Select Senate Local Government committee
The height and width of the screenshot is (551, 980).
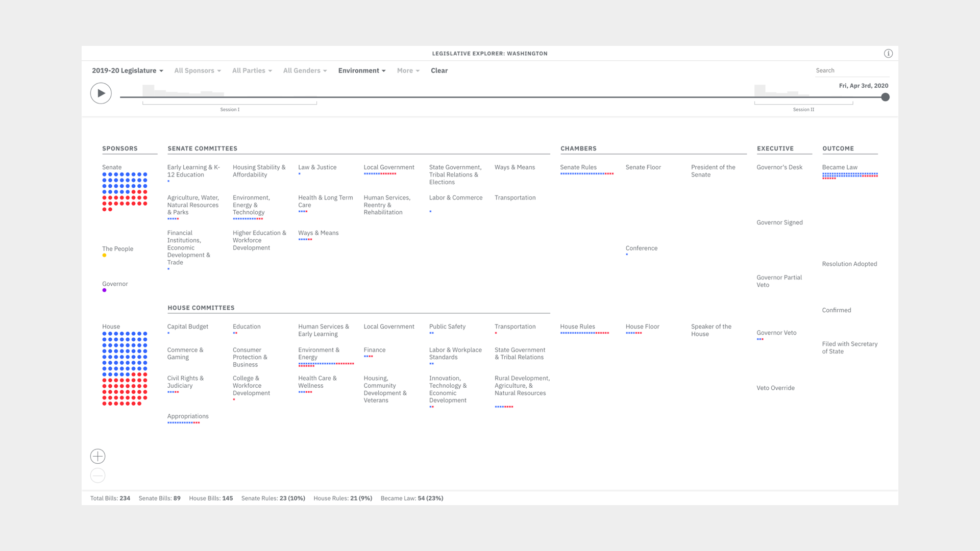(x=389, y=167)
